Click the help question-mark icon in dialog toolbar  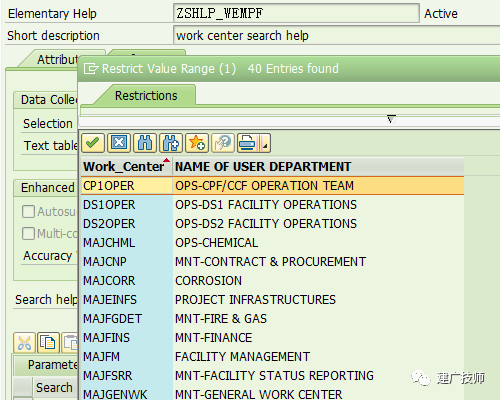click(x=223, y=143)
